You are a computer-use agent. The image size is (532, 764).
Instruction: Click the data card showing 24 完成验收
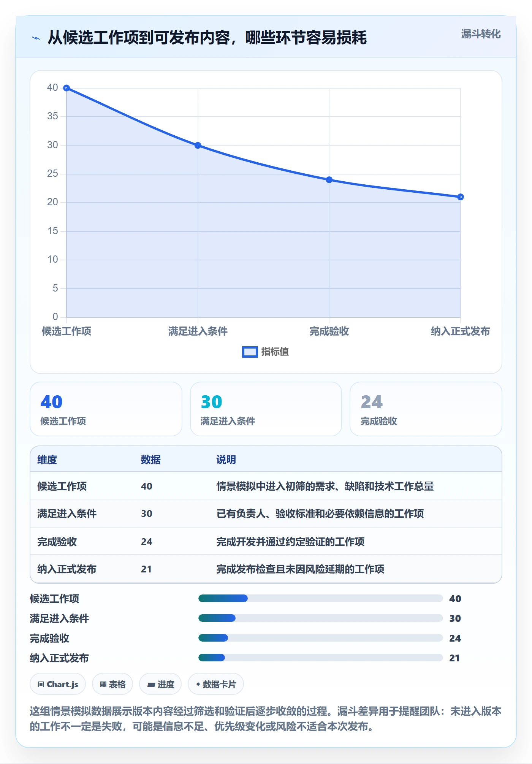coord(426,409)
